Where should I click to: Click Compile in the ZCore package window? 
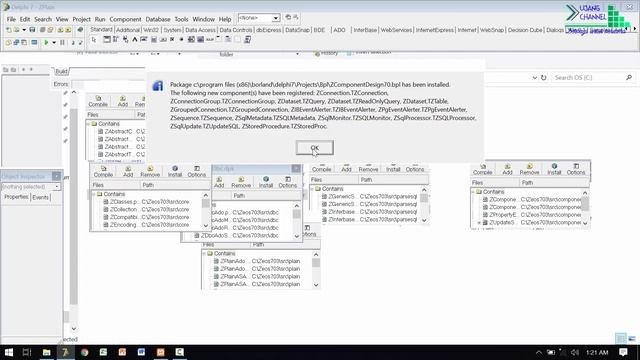pos(103,171)
